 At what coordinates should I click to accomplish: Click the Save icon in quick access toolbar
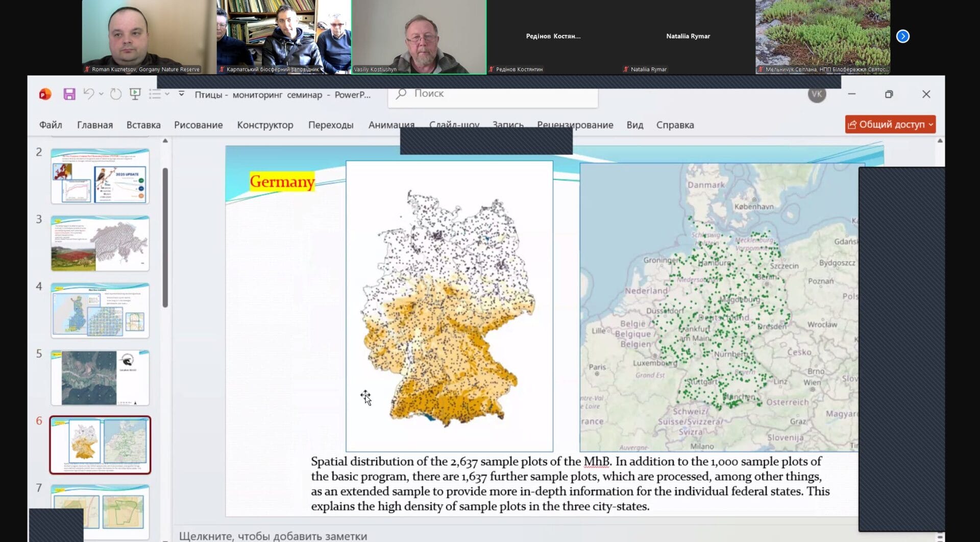pos(69,94)
